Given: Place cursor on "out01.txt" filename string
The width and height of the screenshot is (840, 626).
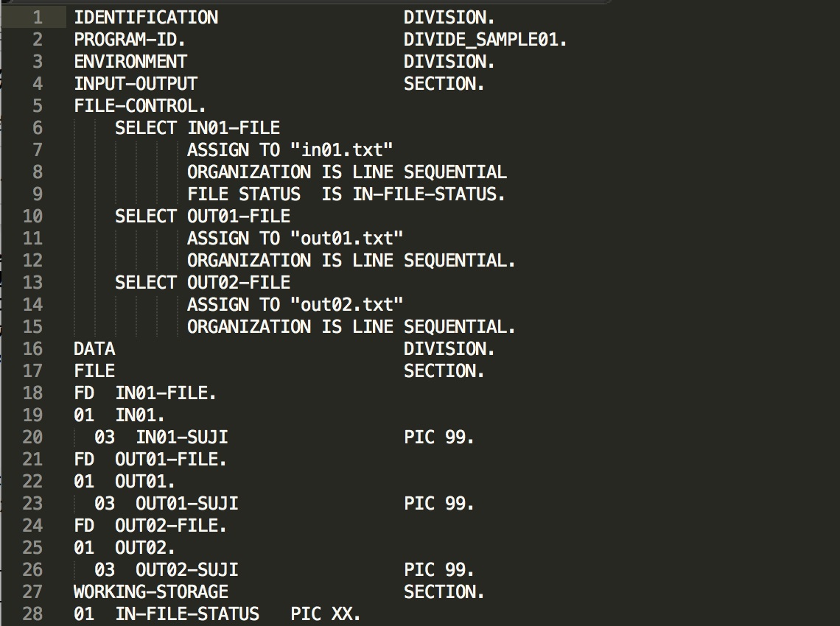Looking at the screenshot, I should 346,239.
